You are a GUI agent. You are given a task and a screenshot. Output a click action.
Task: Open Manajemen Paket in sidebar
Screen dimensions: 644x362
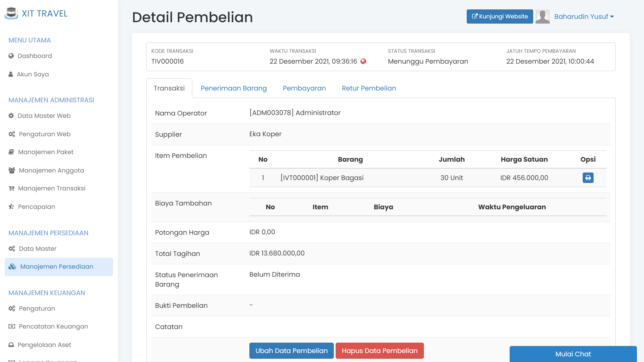pyautogui.click(x=45, y=152)
